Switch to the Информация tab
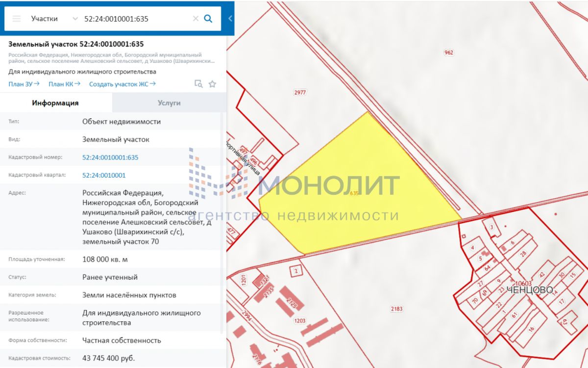The width and height of the screenshot is (588, 368). 55,103
